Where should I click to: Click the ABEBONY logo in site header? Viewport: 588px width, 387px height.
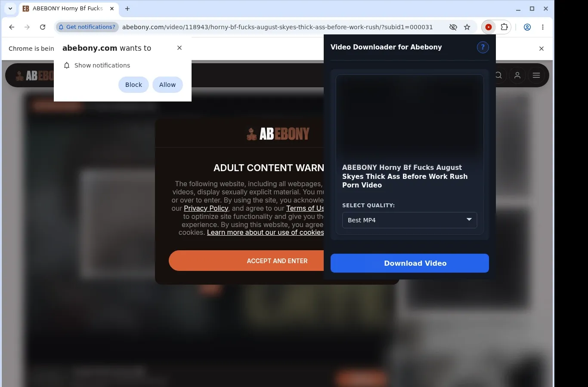(x=35, y=76)
